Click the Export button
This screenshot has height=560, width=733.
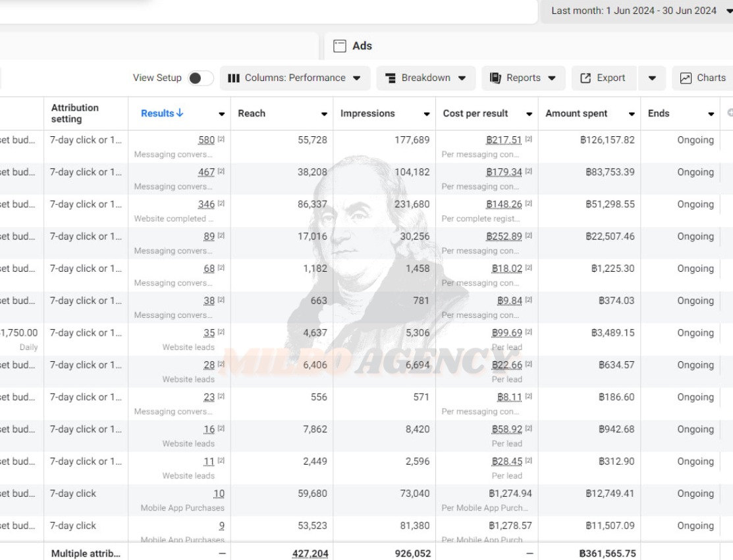tap(603, 78)
